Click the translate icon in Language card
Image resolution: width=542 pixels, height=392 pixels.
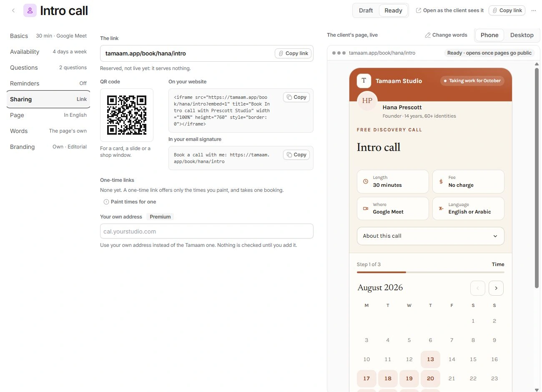441,208
